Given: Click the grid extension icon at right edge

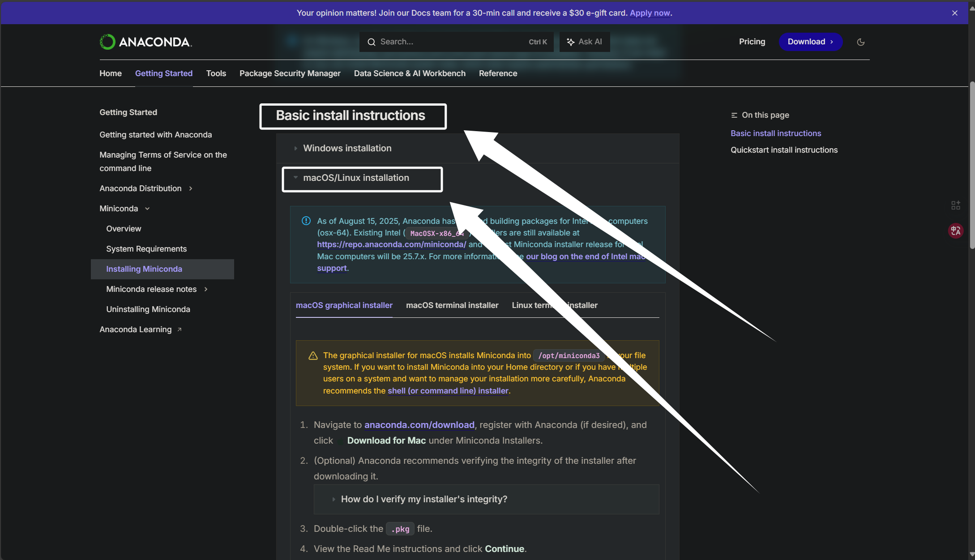Looking at the screenshot, I should [956, 205].
